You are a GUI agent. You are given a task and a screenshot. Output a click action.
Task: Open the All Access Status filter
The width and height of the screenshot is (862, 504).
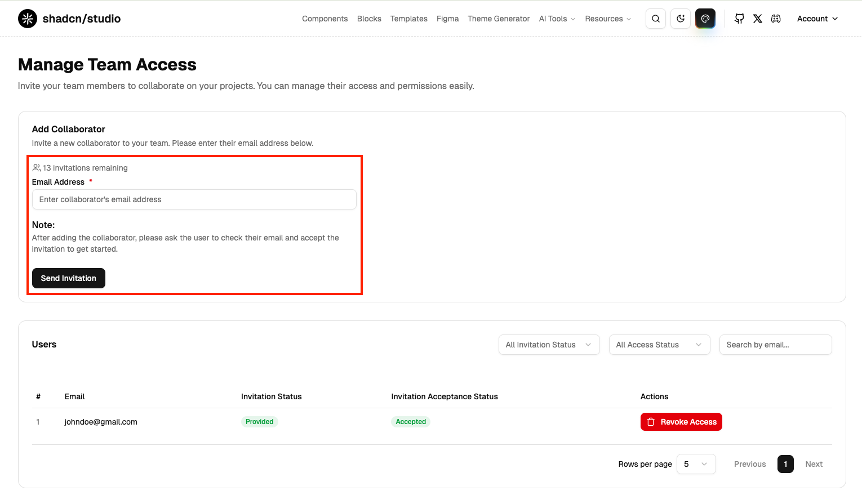coord(659,345)
